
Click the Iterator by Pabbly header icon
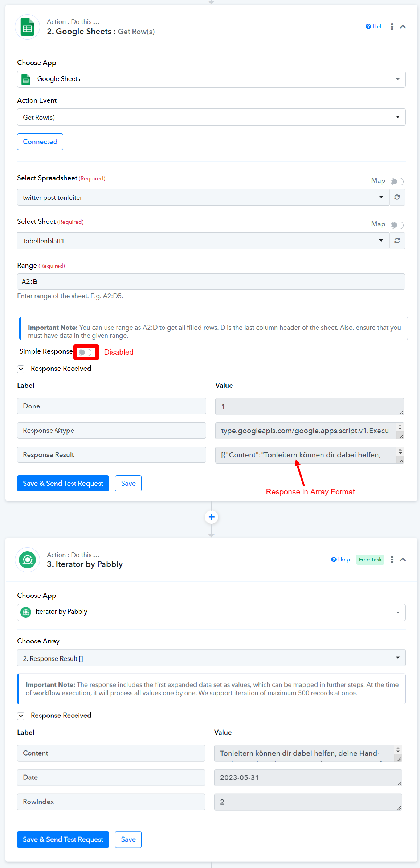(27, 560)
